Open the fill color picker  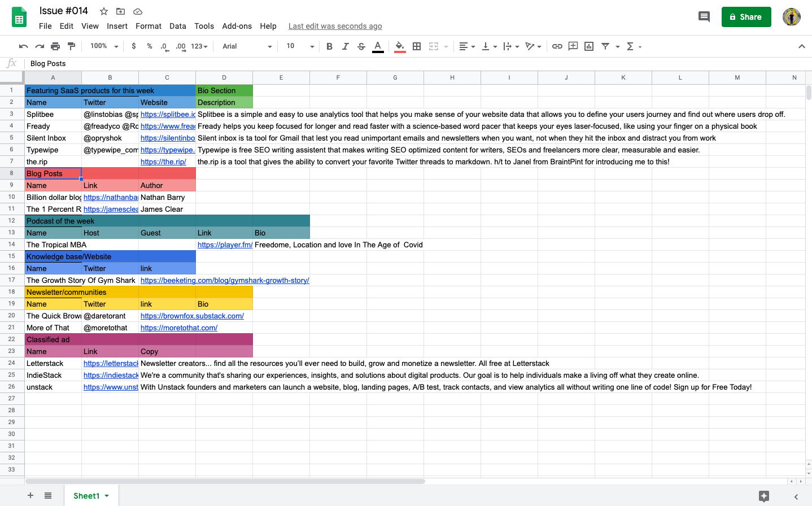[399, 46]
